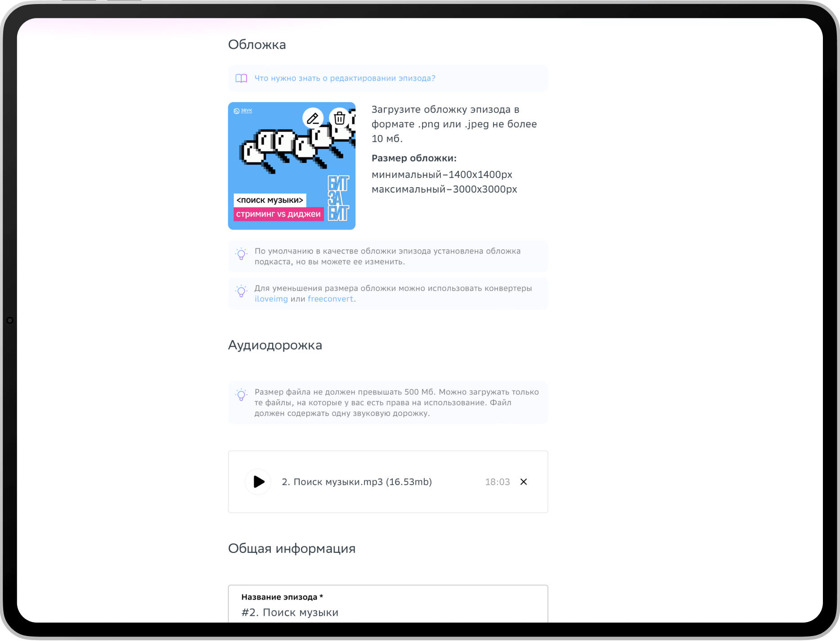Click the 18:03 track duration label

[498, 482]
